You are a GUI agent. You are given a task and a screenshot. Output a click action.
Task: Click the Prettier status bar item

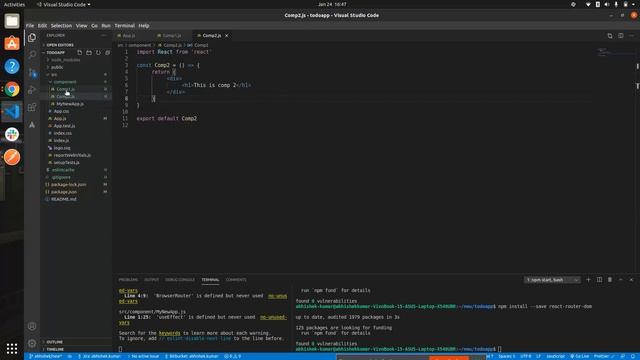[x=604, y=356]
